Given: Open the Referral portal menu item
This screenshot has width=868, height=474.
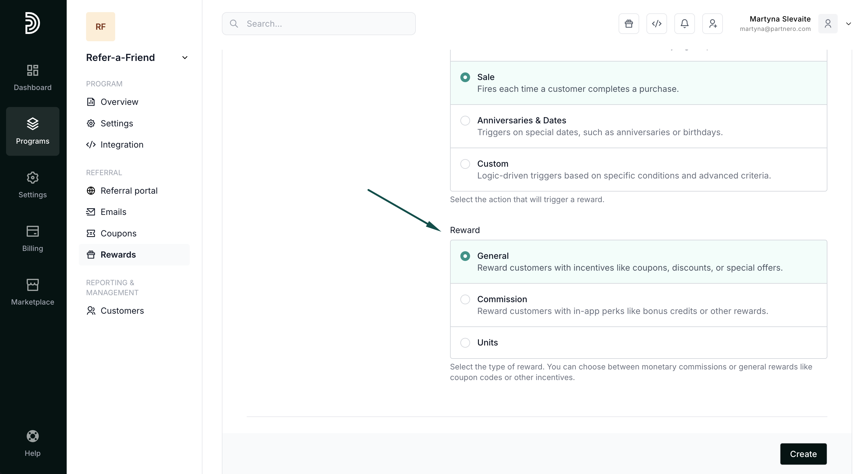Looking at the screenshot, I should click(x=129, y=191).
